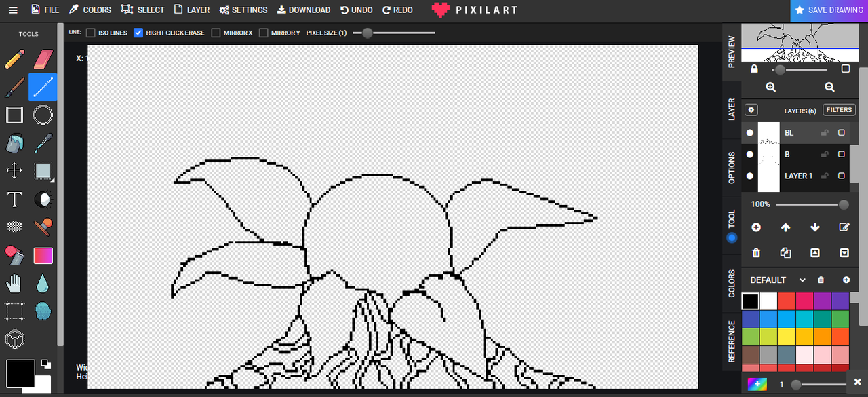The height and width of the screenshot is (397, 868).
Task: Click the UNDO button
Action: pyautogui.click(x=357, y=10)
